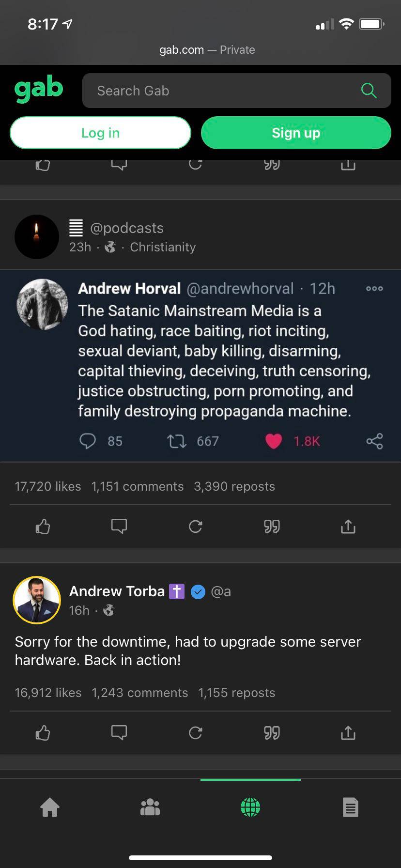Open the News document tab

coord(350,807)
